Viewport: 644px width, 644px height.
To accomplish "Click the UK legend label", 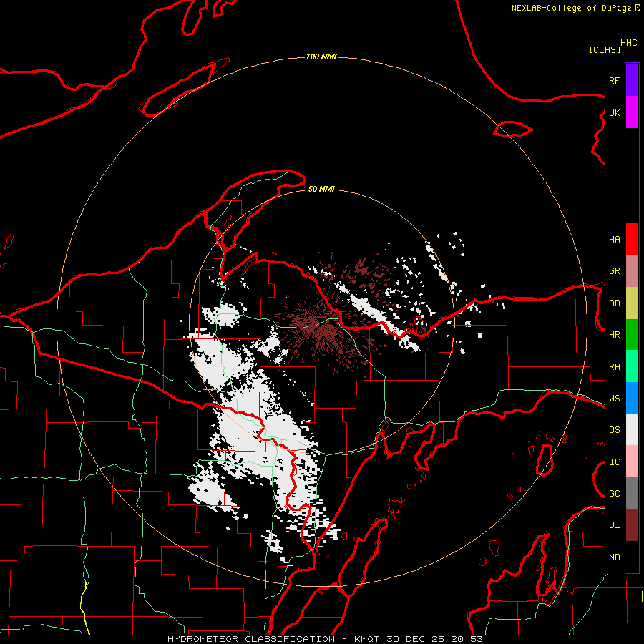I will coord(614,112).
